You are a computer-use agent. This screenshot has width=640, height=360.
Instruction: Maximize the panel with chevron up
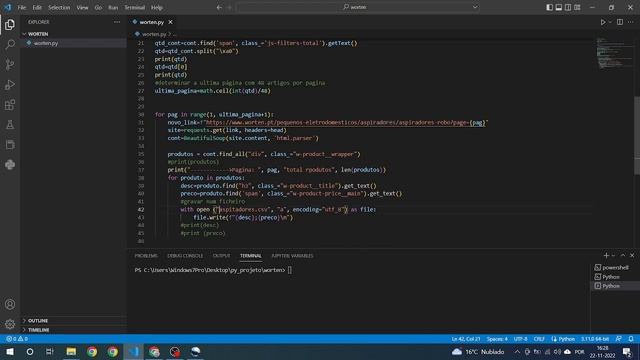pos(623,256)
